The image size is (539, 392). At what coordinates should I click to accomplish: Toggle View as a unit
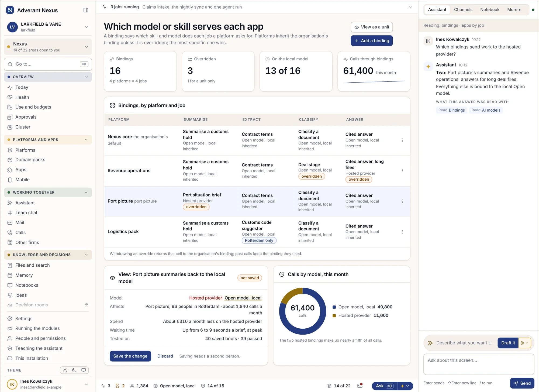point(372,27)
